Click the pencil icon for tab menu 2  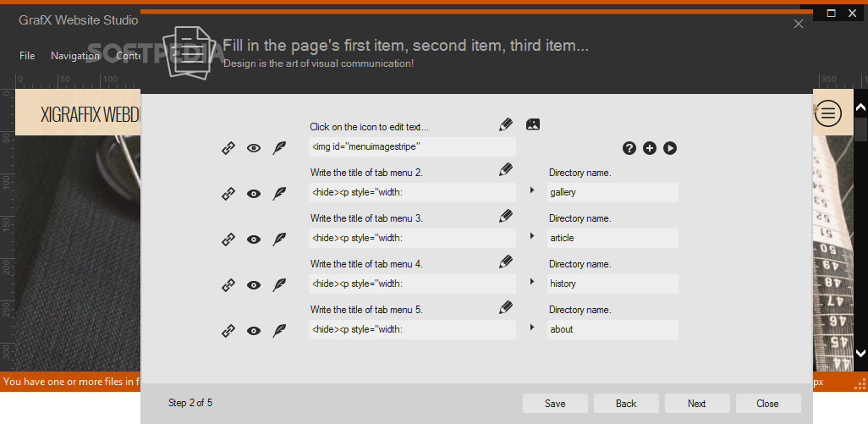pyautogui.click(x=505, y=170)
